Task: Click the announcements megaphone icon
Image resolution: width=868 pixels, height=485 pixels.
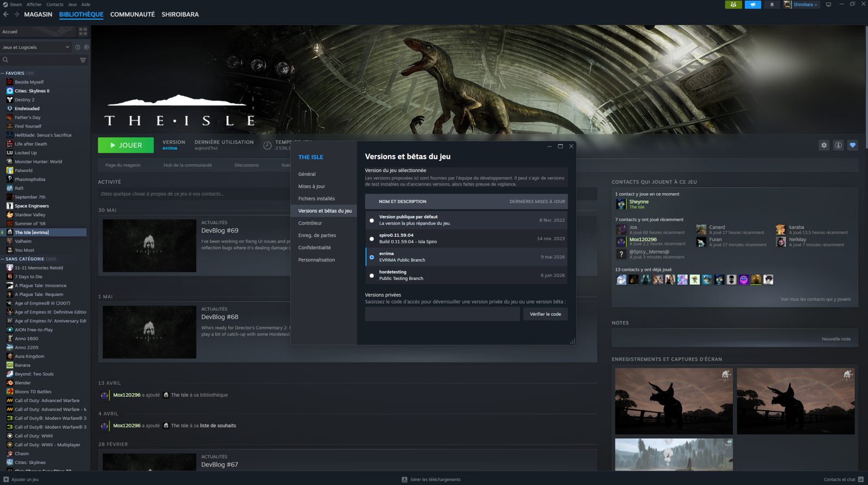Action: tap(752, 4)
